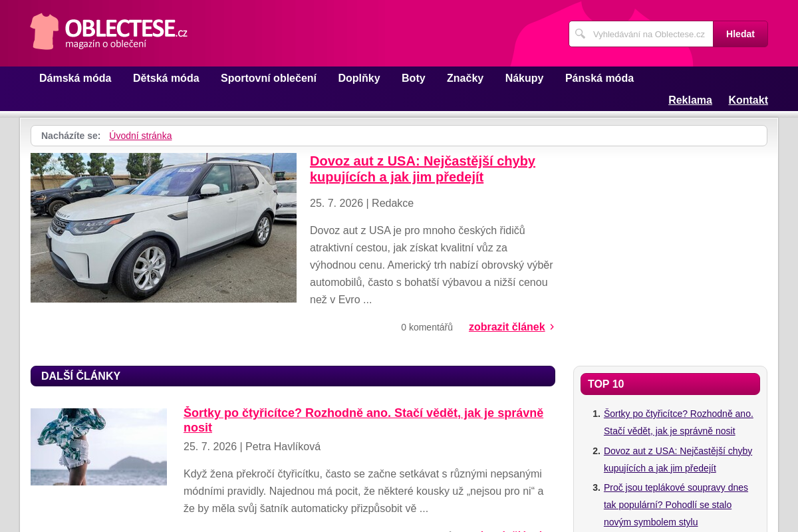This screenshot has height=532, width=798.
Task: Click the 25. 7. 2026 | Petra Havlíková byline
Action: pos(252,447)
